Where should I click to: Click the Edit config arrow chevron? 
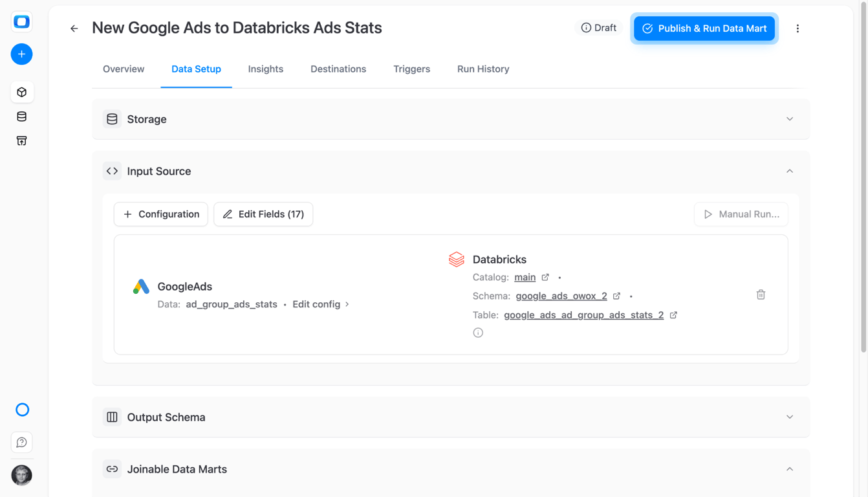click(347, 304)
